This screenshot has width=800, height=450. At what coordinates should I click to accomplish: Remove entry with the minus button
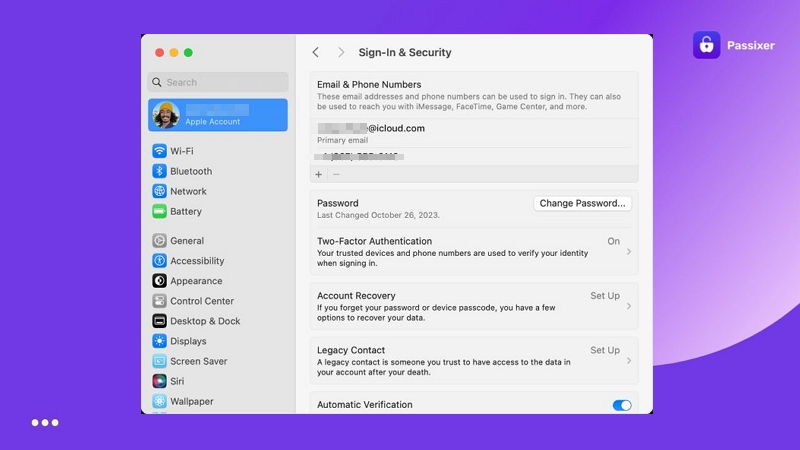[336, 174]
